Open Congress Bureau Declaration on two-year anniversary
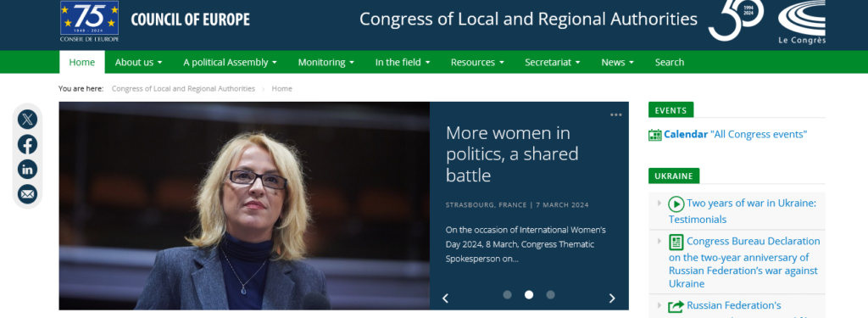Image resolution: width=868 pixels, height=318 pixels. coord(744,263)
